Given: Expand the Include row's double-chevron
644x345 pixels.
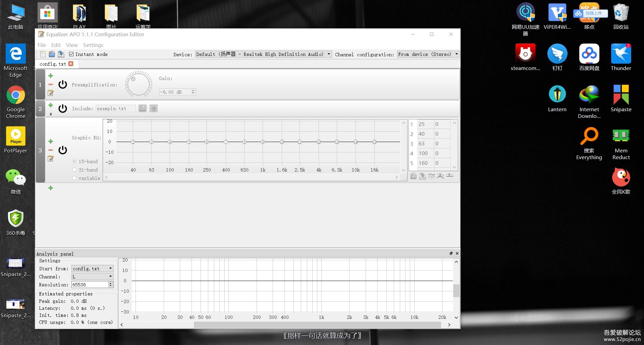Looking at the screenshot, I should (x=51, y=114).
